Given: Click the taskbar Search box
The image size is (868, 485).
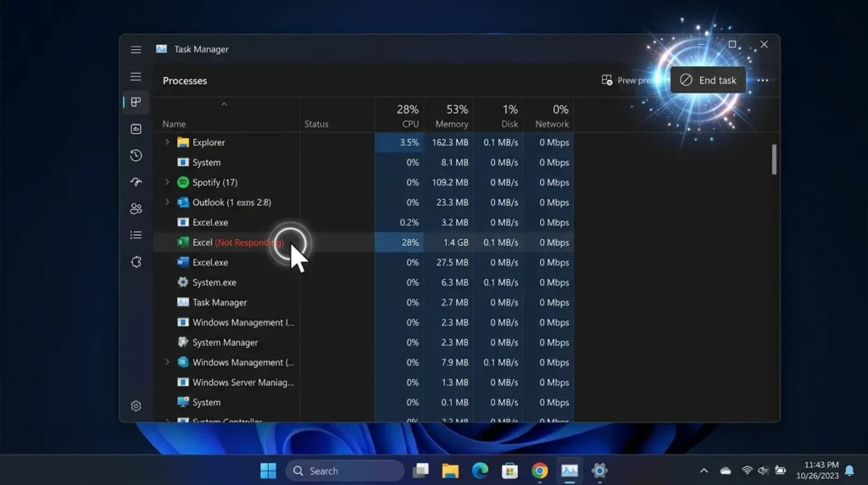Looking at the screenshot, I should coord(345,471).
